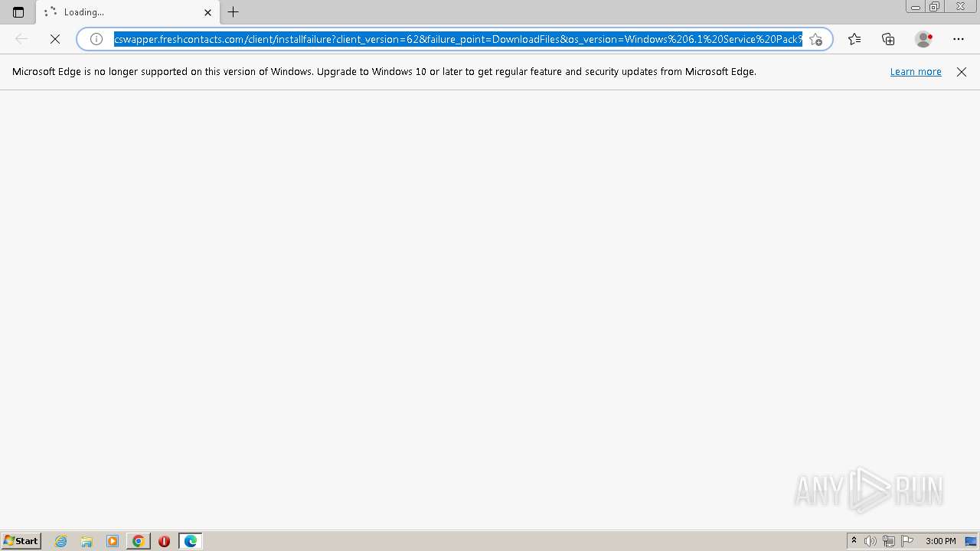Open the tab actions menu icon
Viewport: 980px width, 551px height.
pos(18,12)
